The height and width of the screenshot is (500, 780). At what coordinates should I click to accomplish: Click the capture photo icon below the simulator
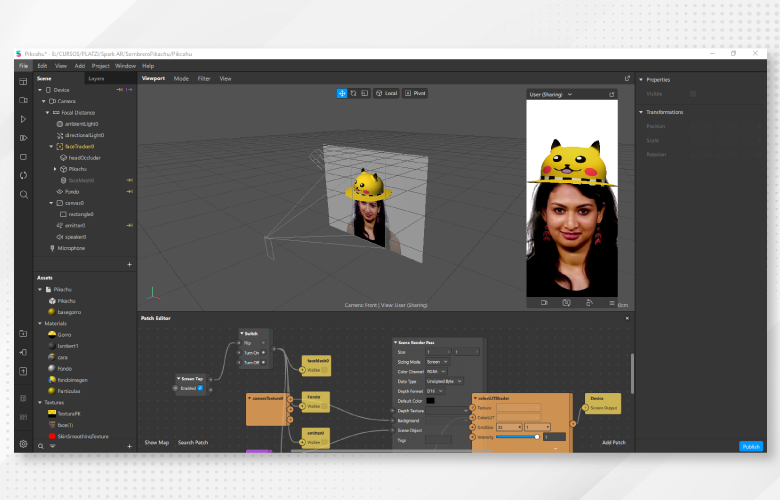(566, 302)
